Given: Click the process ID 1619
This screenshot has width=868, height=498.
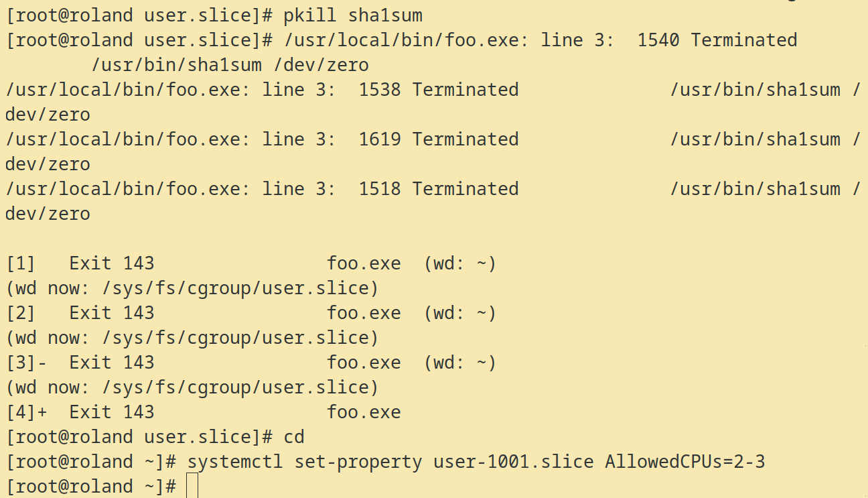Looking at the screenshot, I should pos(380,139).
